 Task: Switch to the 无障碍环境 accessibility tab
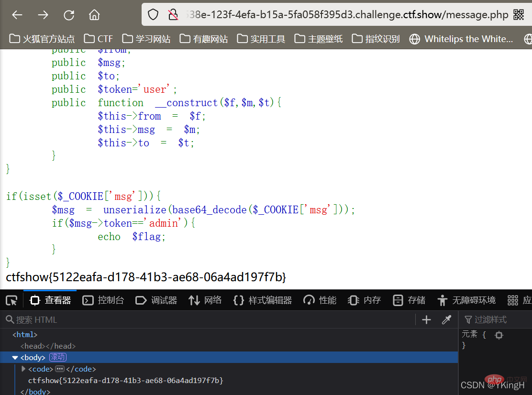click(x=466, y=300)
